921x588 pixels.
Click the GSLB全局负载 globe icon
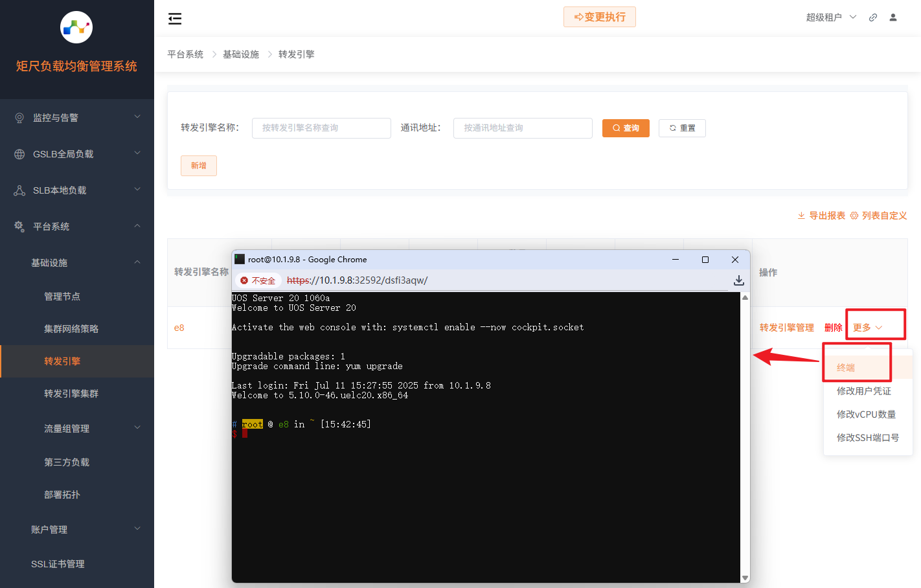pos(19,153)
